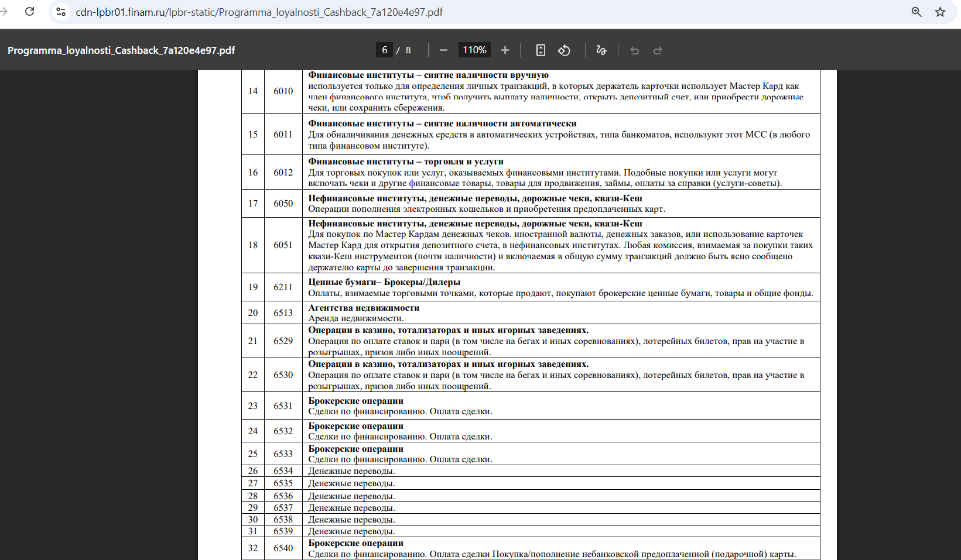Screen dimensions: 961x560
Task: Bookmark this page with the star icon
Action: click(940, 12)
